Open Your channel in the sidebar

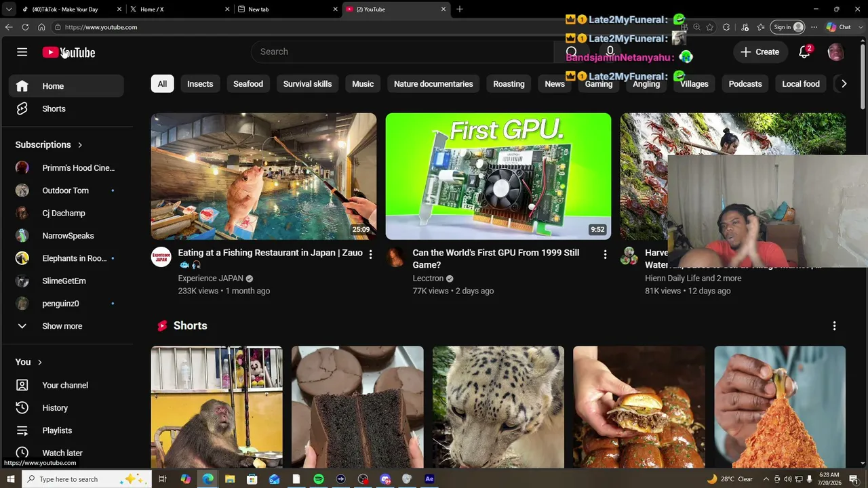point(66,385)
